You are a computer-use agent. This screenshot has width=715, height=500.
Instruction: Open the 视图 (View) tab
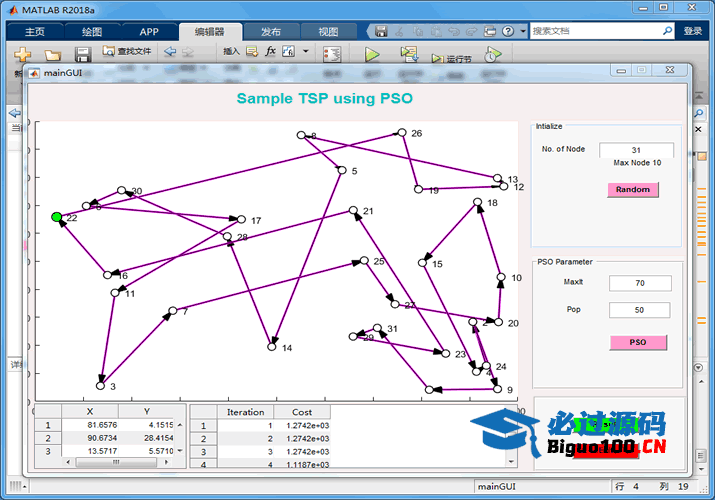pyautogui.click(x=328, y=32)
